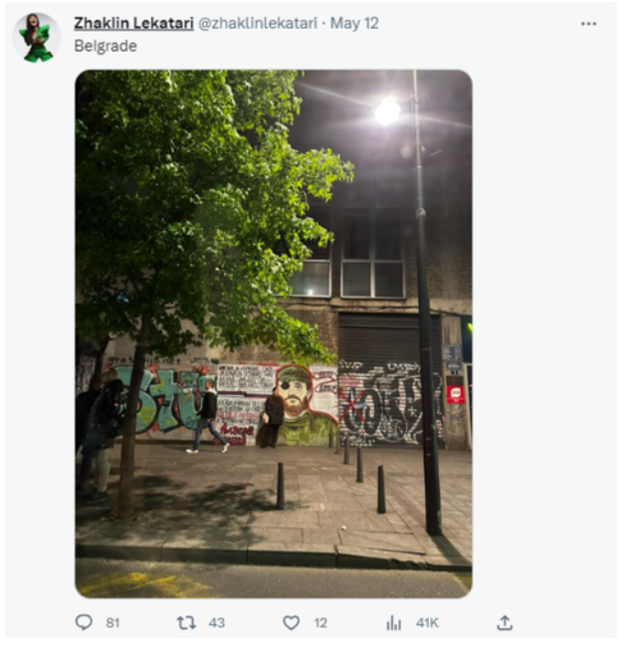
Task: Open view analytics bar chart icon
Action: (x=393, y=622)
